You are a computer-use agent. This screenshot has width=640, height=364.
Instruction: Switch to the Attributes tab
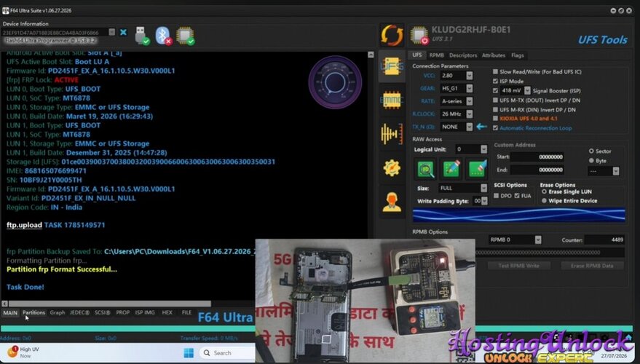[x=494, y=55]
